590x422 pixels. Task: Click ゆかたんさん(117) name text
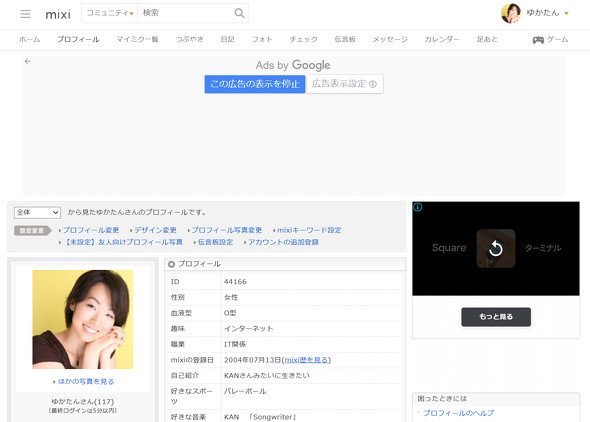click(83, 401)
